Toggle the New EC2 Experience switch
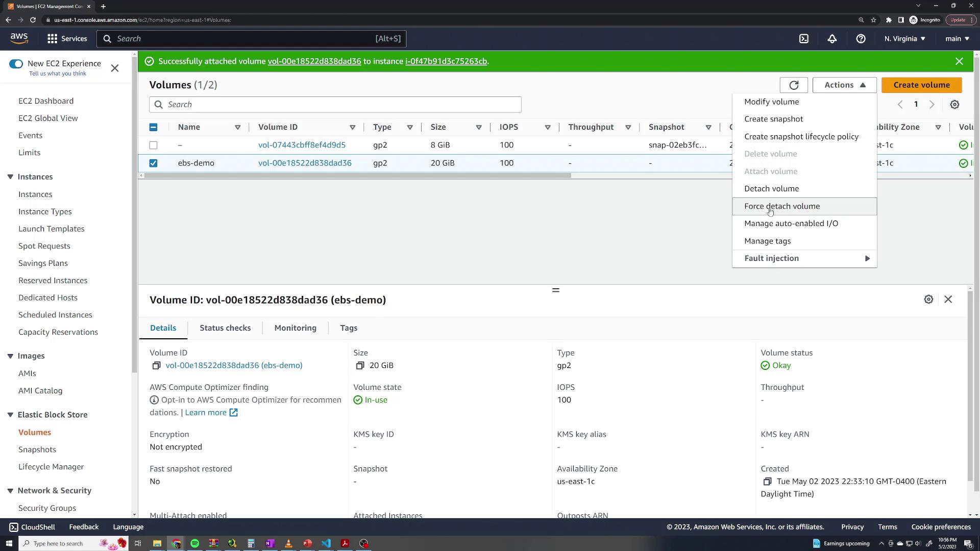This screenshot has height=551, width=980. [16, 64]
